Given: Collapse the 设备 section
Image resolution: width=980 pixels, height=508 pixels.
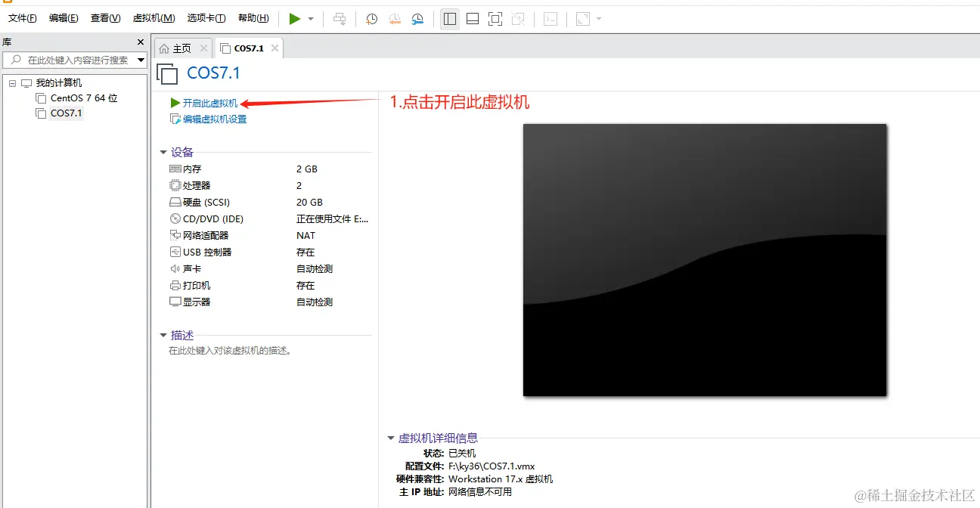Looking at the screenshot, I should coord(165,151).
